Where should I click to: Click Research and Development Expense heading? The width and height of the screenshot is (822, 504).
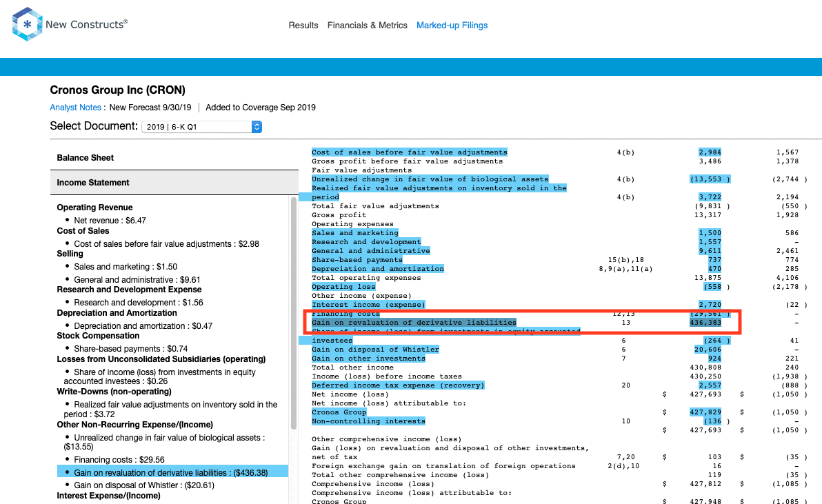129,290
